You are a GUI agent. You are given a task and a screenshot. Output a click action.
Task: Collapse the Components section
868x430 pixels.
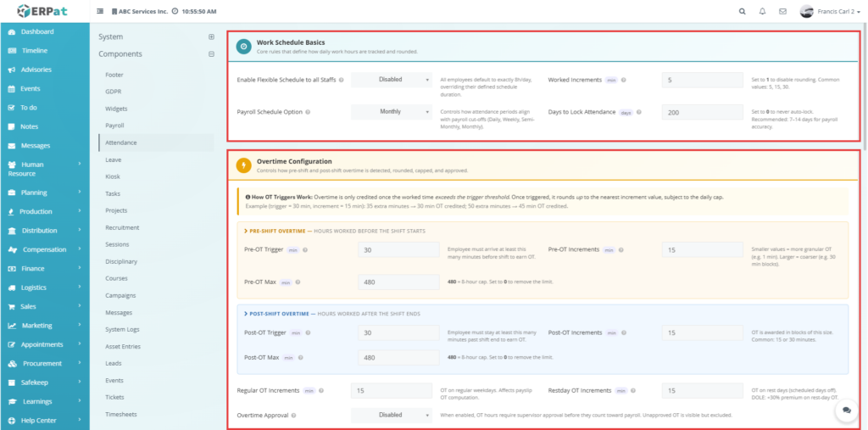pyautogui.click(x=211, y=54)
